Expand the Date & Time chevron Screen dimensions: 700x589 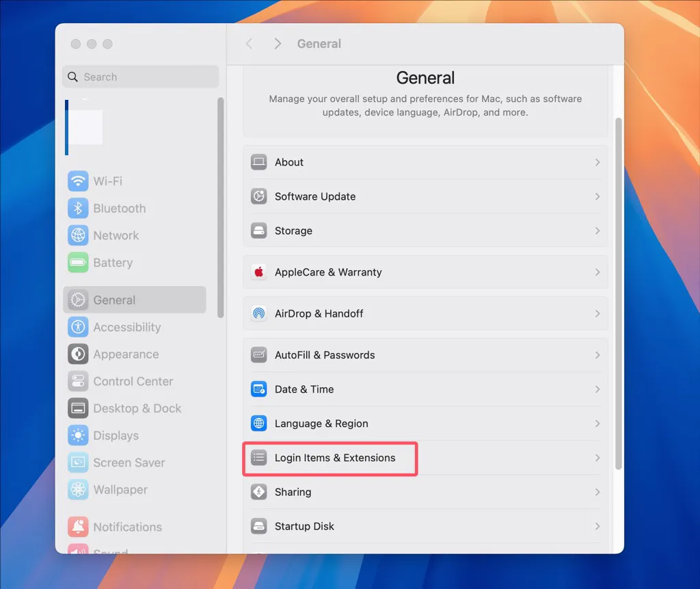click(597, 389)
